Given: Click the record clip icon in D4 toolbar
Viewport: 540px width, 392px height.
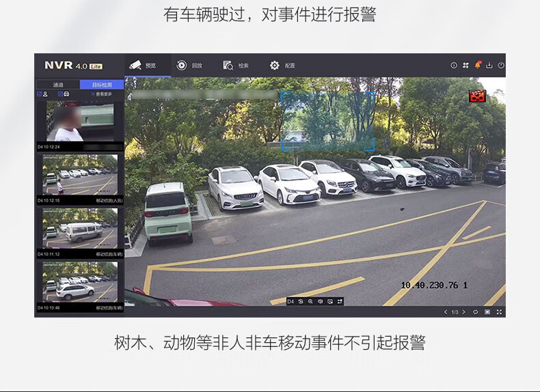Looking at the screenshot, I should [330, 301].
